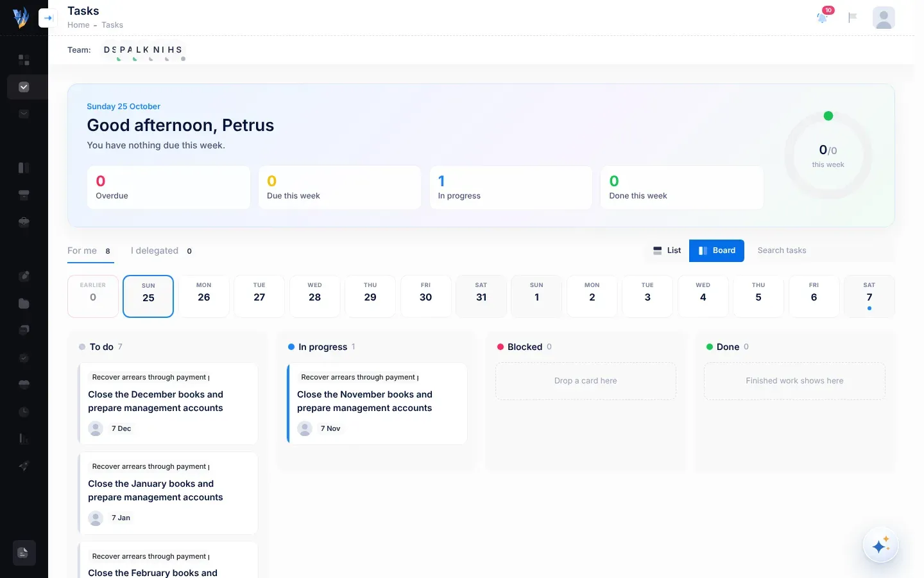This screenshot has width=924, height=578.
Task: Open the mail envelope icon in sidebar
Action: [24, 114]
